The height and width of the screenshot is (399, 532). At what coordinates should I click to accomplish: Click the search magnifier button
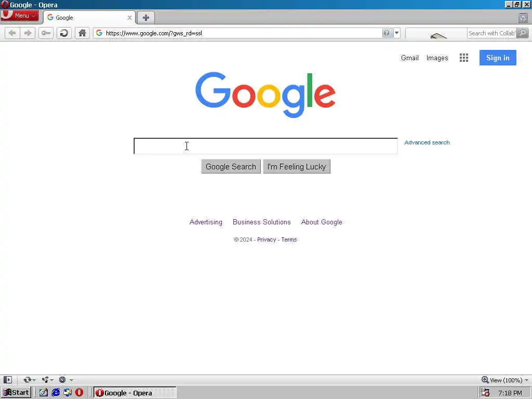523,33
